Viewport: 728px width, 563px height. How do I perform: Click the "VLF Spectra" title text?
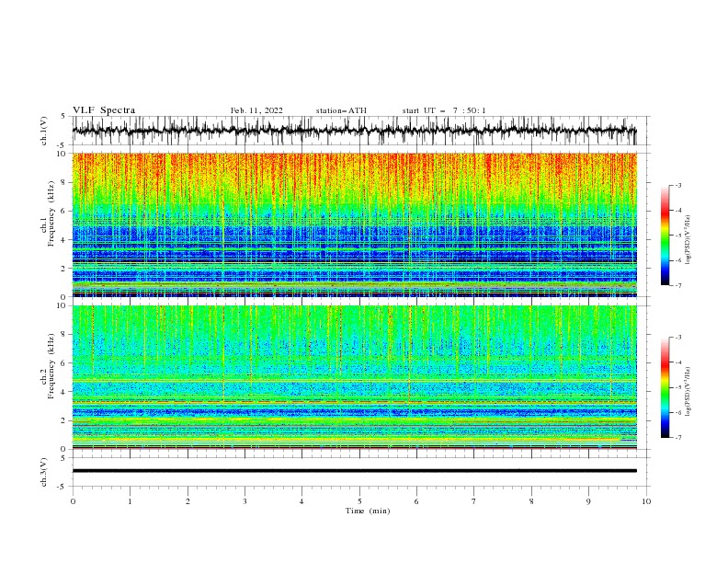point(104,110)
